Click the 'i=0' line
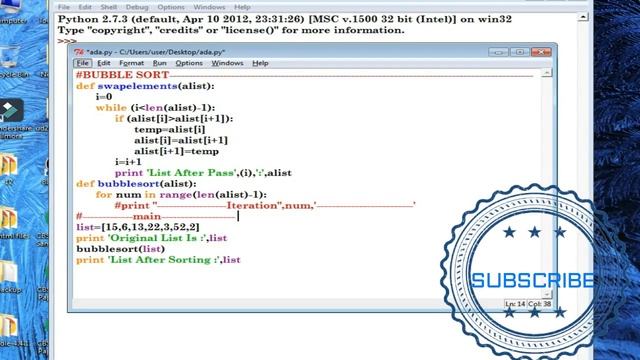 (x=104, y=97)
